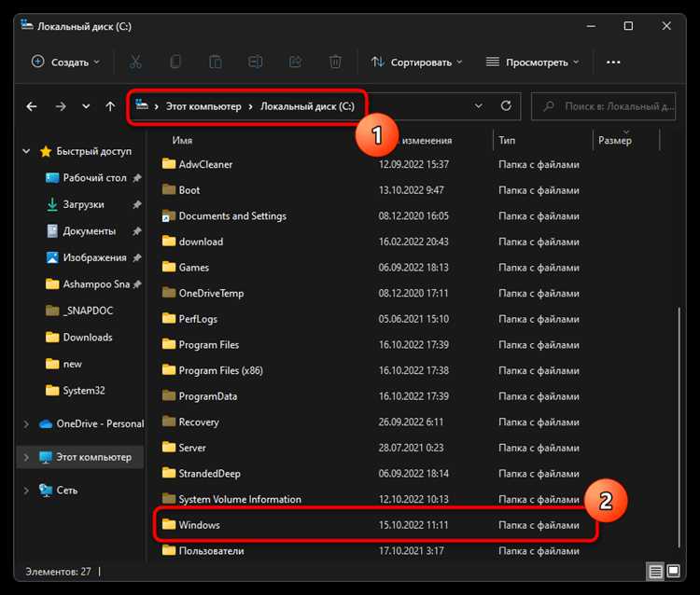Viewport: 700px width, 595px height.
Task: Sort by the Тип column header
Action: pyautogui.click(x=507, y=140)
